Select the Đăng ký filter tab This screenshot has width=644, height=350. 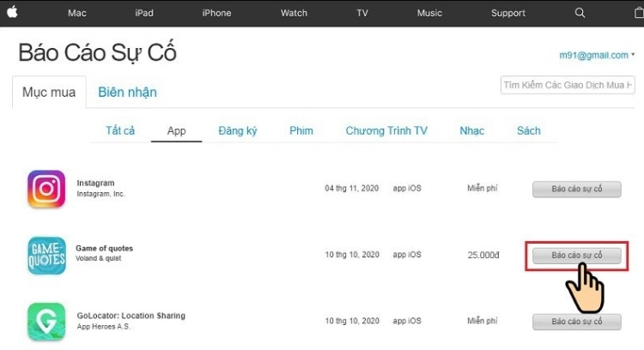coord(237,131)
